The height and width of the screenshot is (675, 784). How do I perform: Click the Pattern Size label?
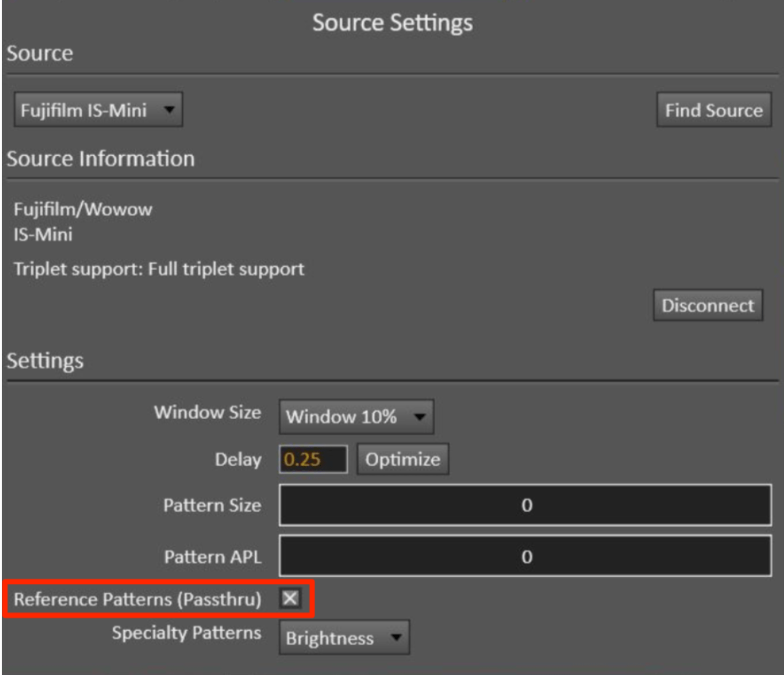[212, 505]
